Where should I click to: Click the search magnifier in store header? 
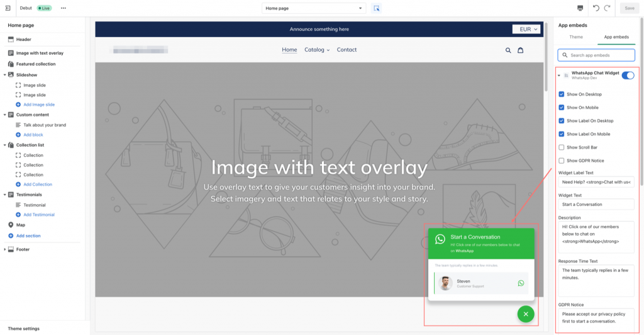(x=508, y=50)
